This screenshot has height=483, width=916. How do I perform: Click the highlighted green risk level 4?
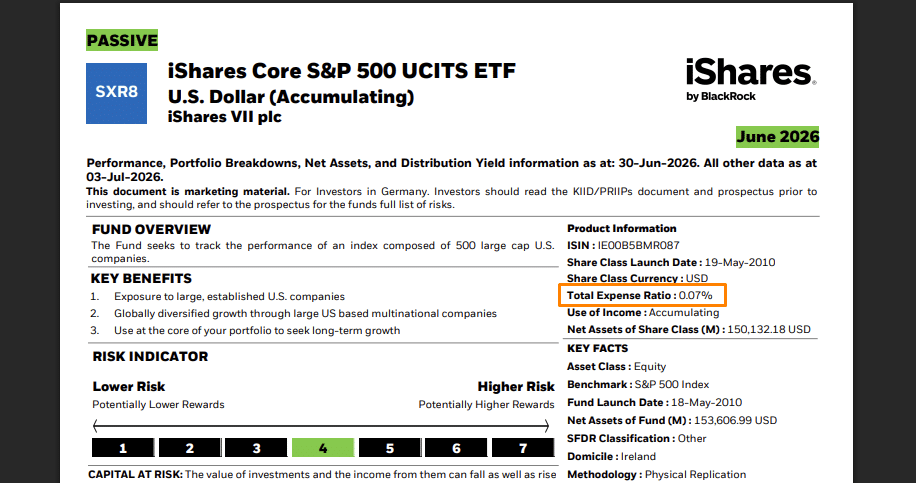click(323, 448)
